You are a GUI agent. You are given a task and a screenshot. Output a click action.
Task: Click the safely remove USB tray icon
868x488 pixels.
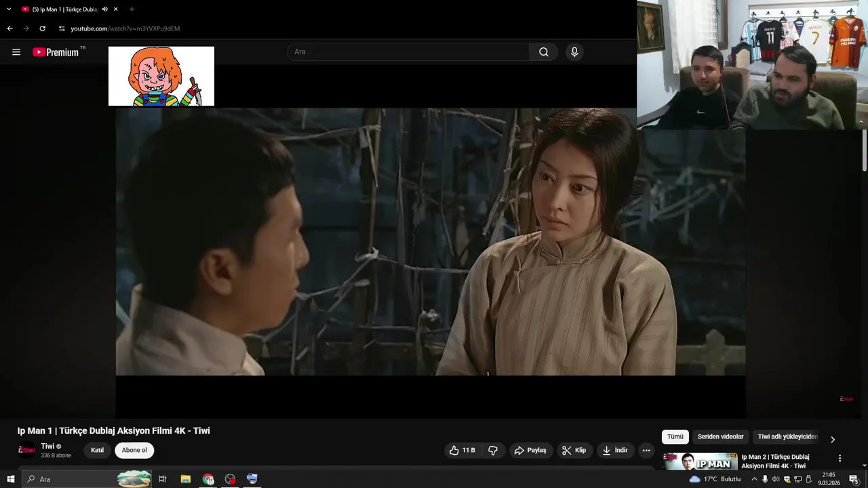coord(808,479)
